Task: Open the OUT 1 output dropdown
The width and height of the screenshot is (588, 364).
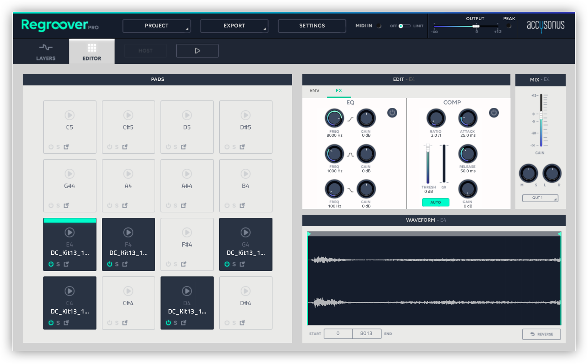Action: pyautogui.click(x=540, y=198)
